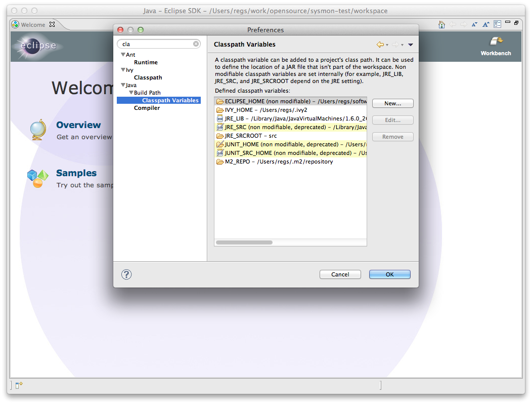The image size is (532, 404).
Task: Click the navigate forward arrow in Welcome toolbar
Action: point(463,24)
